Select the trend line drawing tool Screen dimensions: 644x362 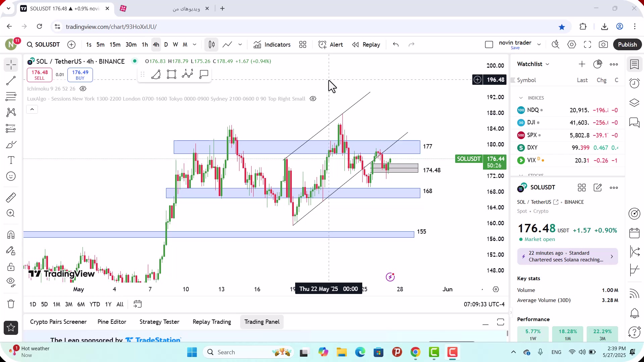point(11,80)
